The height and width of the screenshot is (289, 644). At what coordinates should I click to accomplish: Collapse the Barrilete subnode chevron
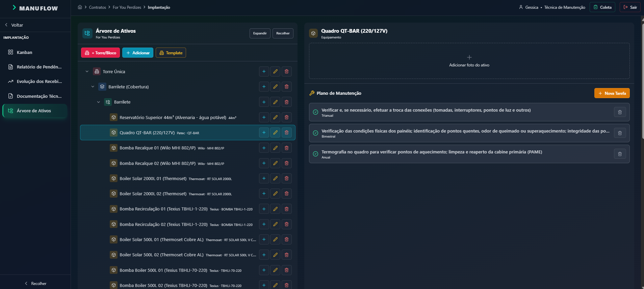click(98, 102)
